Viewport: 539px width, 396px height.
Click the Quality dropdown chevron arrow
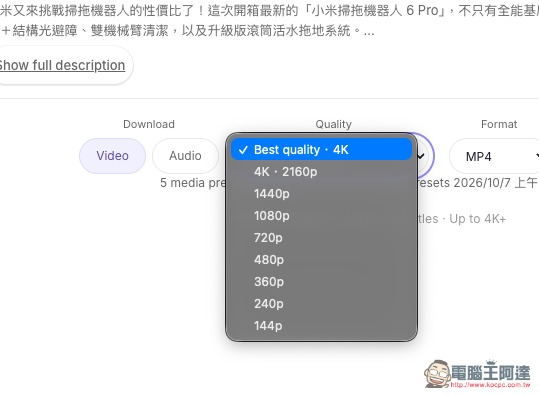(x=421, y=156)
